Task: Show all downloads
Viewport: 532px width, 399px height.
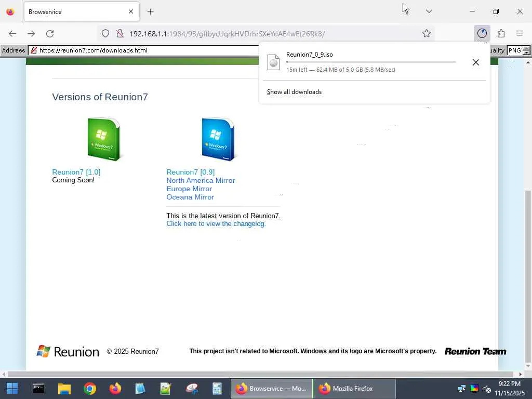Action: [x=294, y=92]
